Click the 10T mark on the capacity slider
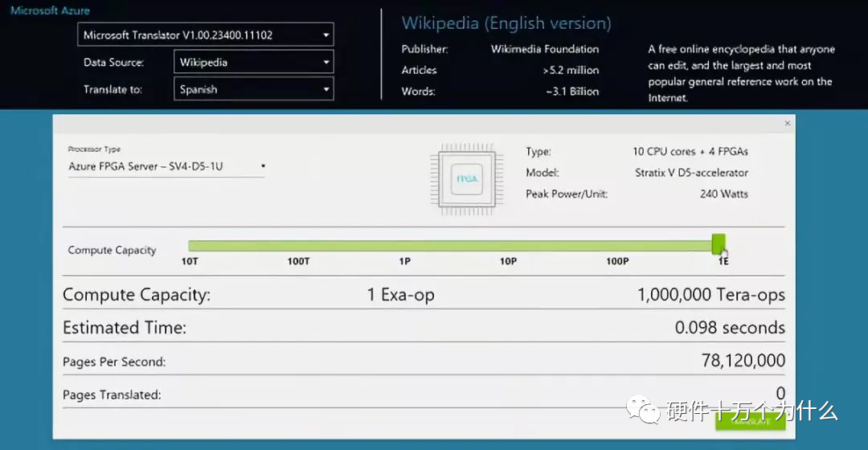The width and height of the screenshot is (868, 450). coord(190,261)
